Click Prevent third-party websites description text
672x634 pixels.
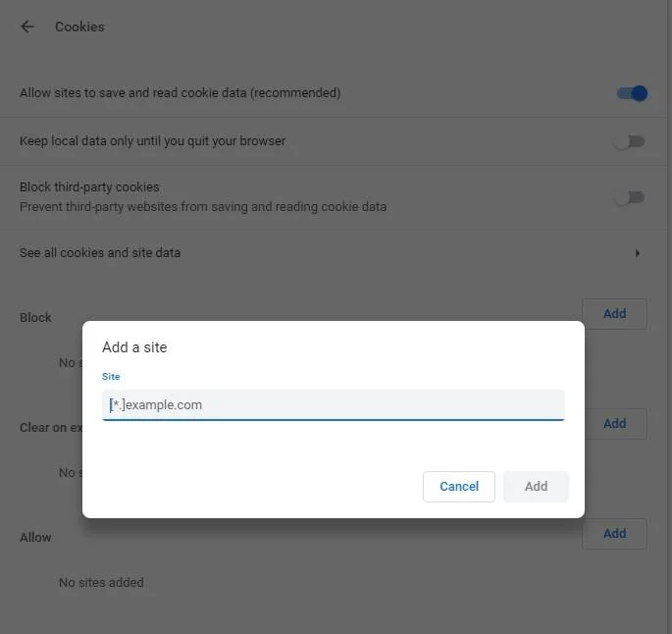tap(203, 207)
